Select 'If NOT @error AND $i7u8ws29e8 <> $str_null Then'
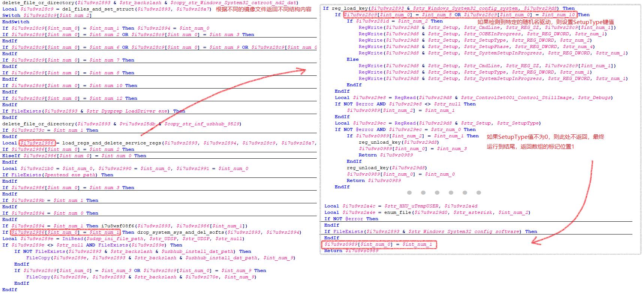The width and height of the screenshot is (644, 293). [x=405, y=104]
